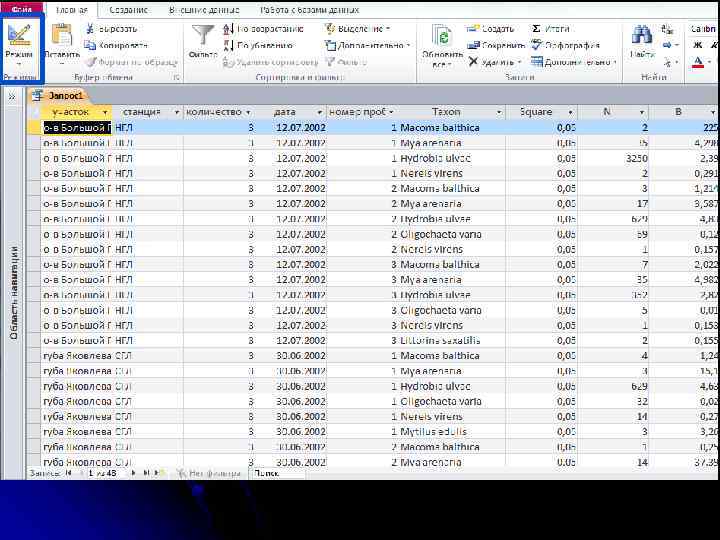Open the станция column dropdown arrow

pos(177,112)
